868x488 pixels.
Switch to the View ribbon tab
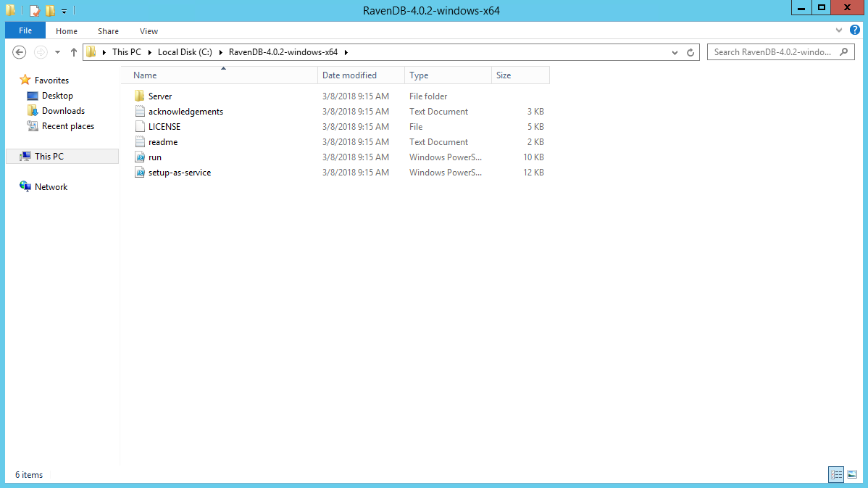coord(149,31)
